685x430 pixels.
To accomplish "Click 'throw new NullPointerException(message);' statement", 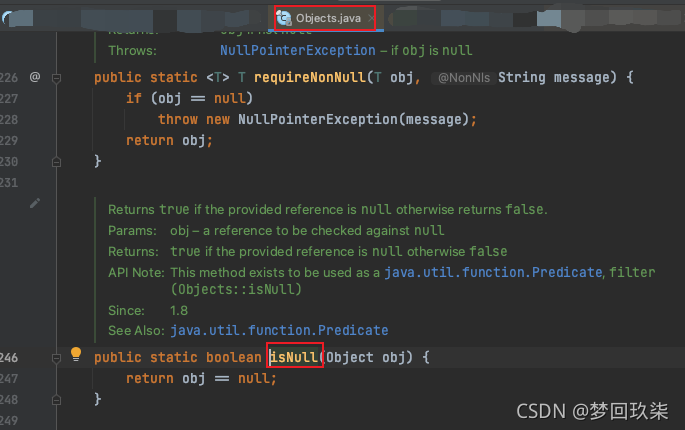I will [317, 119].
